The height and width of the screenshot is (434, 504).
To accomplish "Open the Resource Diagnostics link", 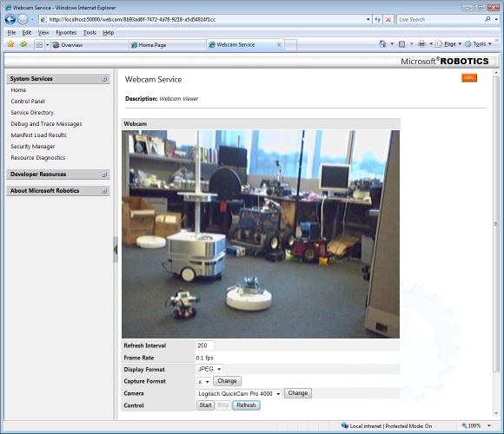I will click(x=38, y=158).
